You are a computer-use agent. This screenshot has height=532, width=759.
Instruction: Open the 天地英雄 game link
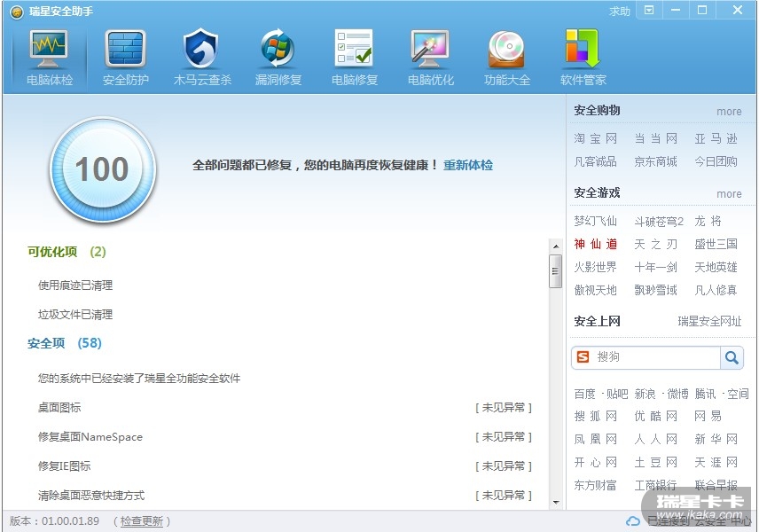point(716,267)
